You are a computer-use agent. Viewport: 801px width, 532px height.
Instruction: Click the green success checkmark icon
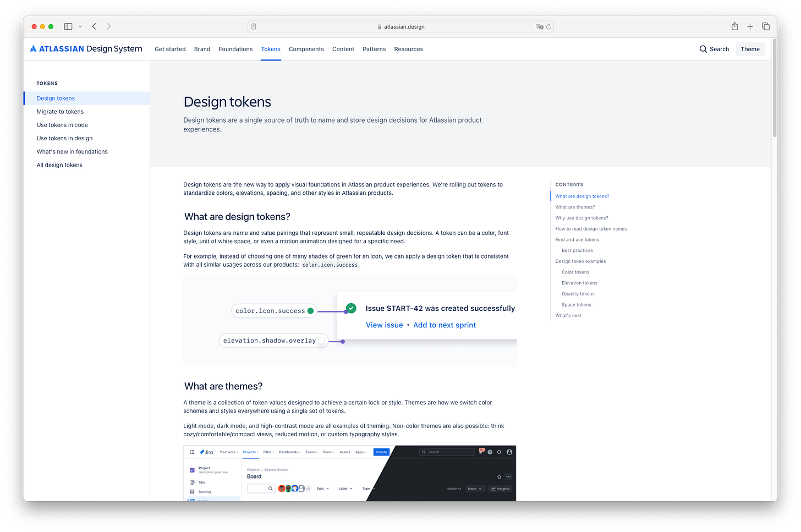point(351,308)
